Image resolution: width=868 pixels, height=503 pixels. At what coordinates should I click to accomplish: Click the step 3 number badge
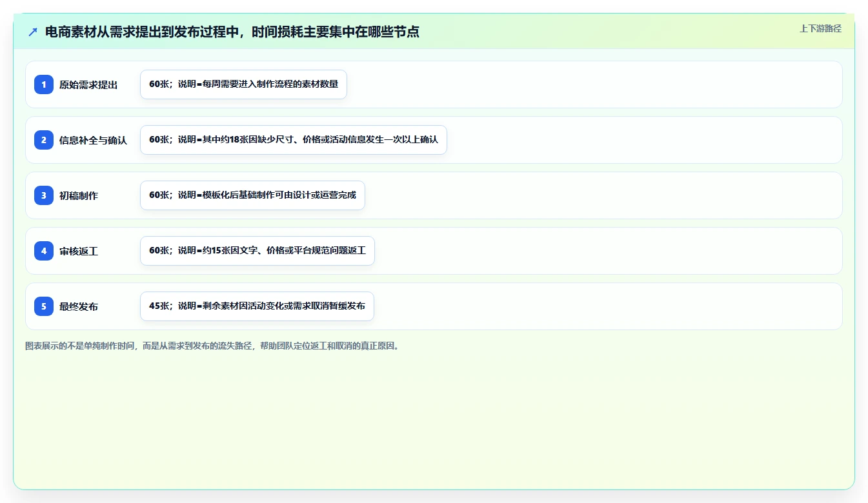tap(44, 195)
